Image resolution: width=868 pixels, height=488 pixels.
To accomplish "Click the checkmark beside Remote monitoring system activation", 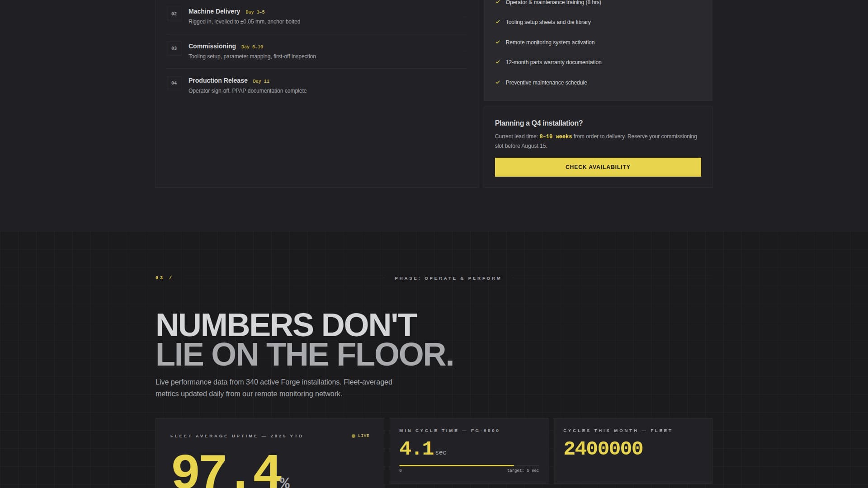I will (x=498, y=42).
